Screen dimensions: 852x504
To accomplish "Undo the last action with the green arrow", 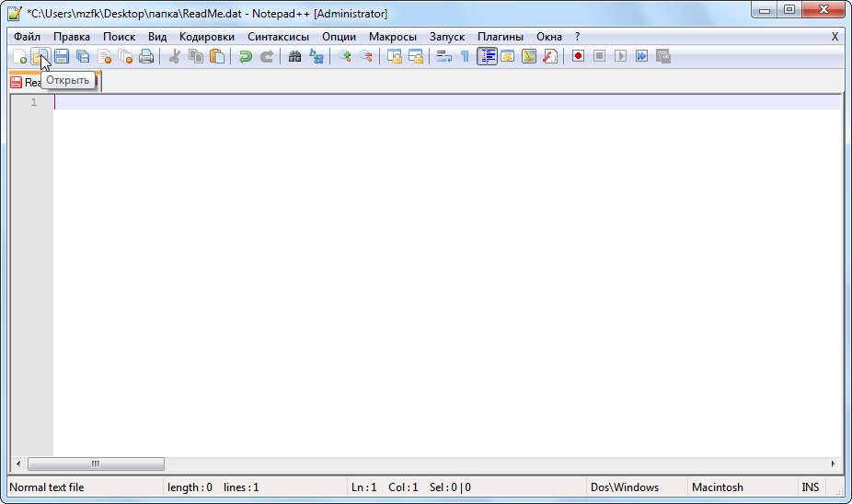I will coord(245,57).
